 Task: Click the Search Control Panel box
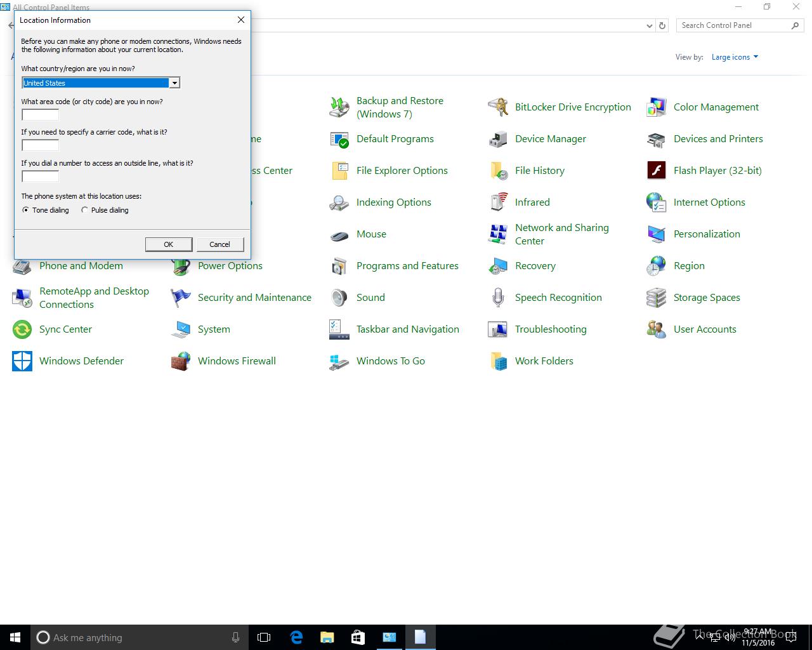733,25
